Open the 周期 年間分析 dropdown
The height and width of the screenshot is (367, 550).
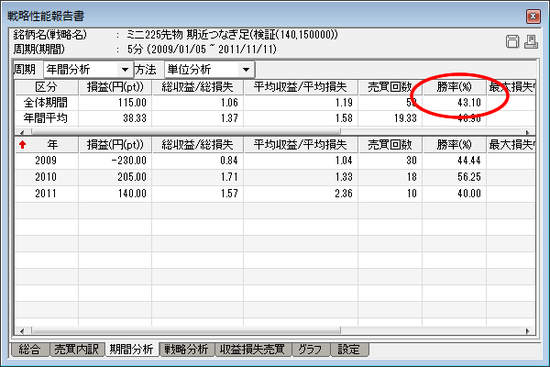pyautogui.click(x=125, y=69)
